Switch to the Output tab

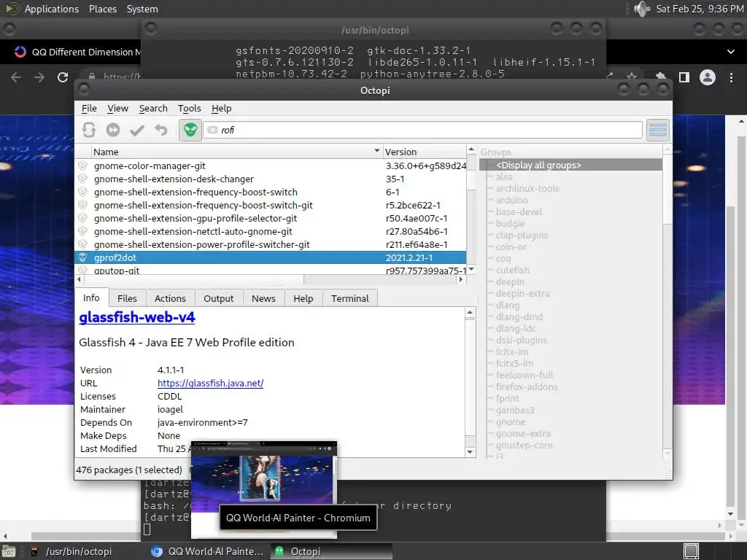tap(219, 298)
